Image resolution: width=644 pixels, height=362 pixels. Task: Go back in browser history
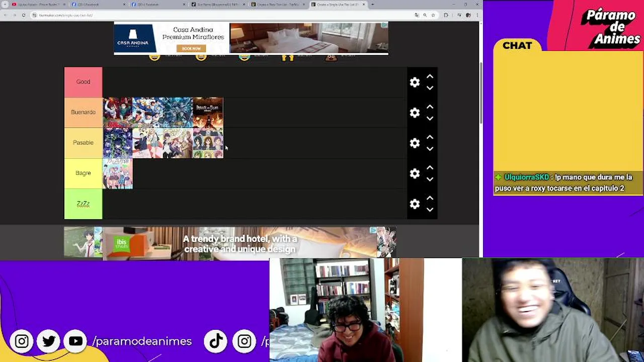click(x=6, y=15)
